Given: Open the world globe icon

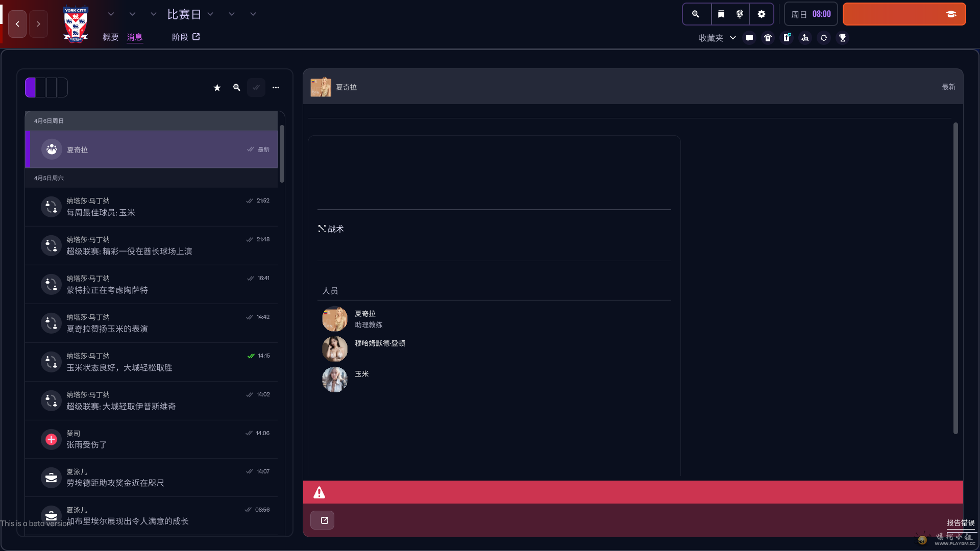Looking at the screenshot, I should (740, 14).
